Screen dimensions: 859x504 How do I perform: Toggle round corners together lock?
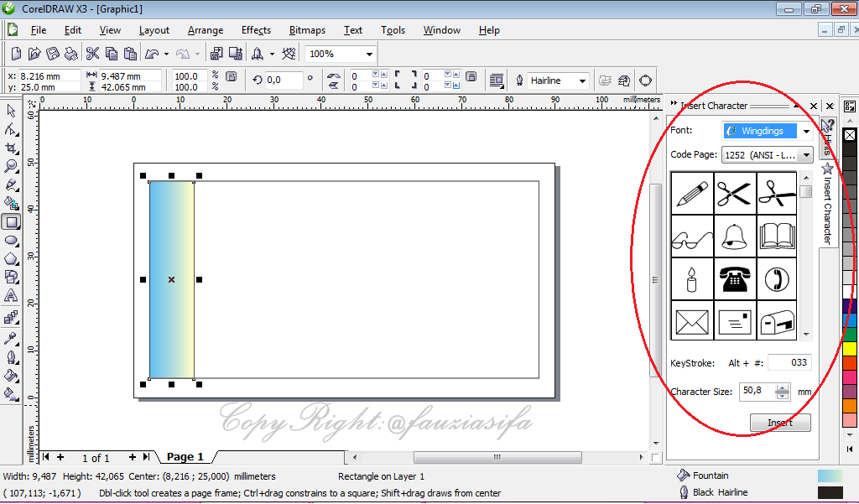tap(471, 76)
